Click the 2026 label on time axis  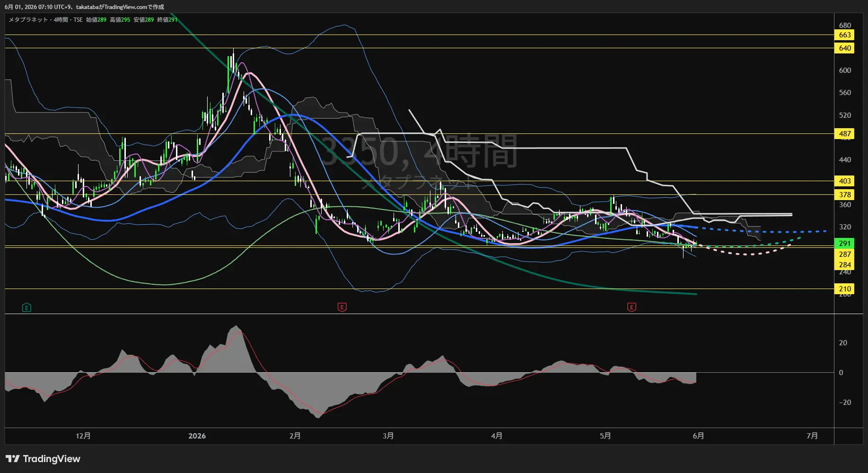coord(197,436)
